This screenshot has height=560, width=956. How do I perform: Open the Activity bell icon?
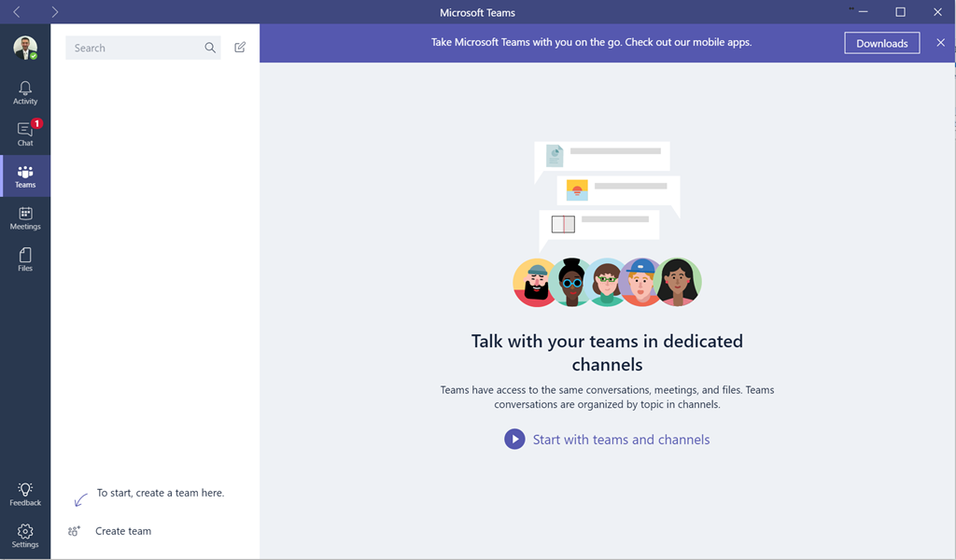[x=25, y=91]
